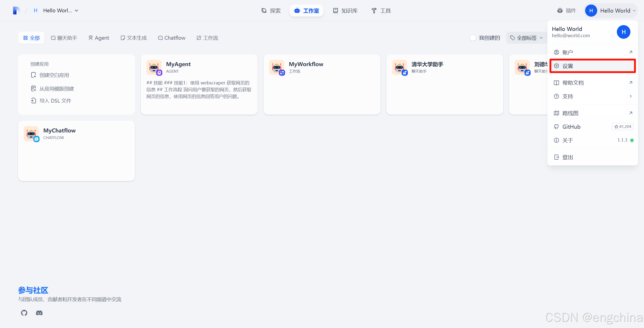Click the plugins cube icon
The image size is (644, 328).
(560, 11)
